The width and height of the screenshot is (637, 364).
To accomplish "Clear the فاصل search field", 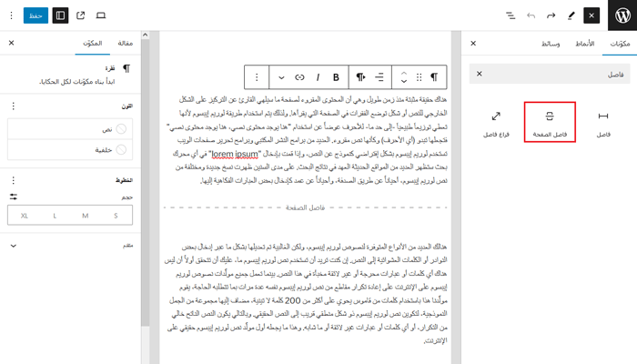I will (480, 74).
